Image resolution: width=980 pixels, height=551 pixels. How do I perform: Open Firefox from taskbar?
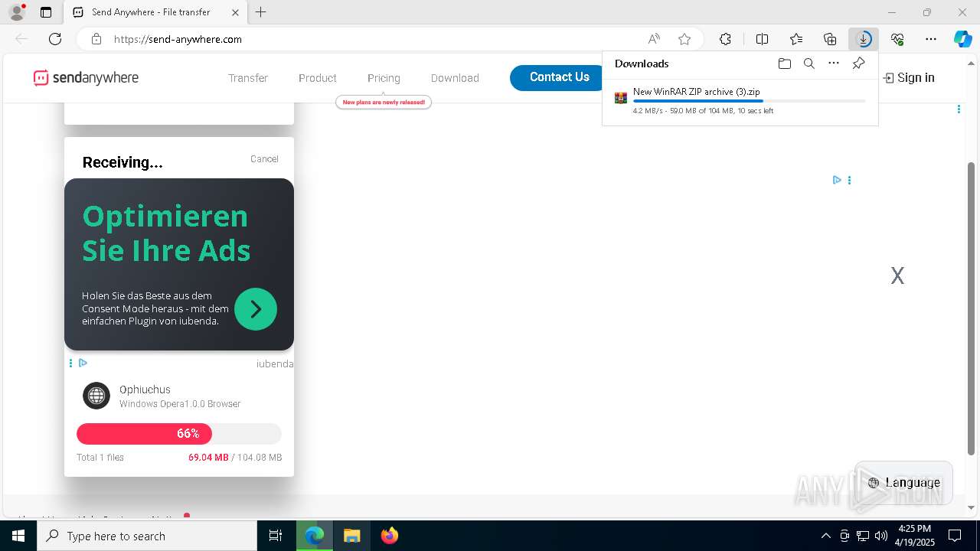coord(390,536)
